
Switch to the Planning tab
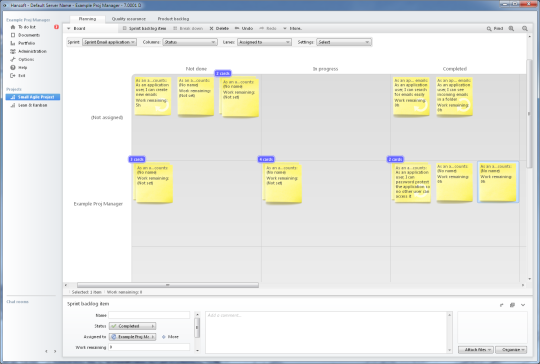click(x=87, y=19)
